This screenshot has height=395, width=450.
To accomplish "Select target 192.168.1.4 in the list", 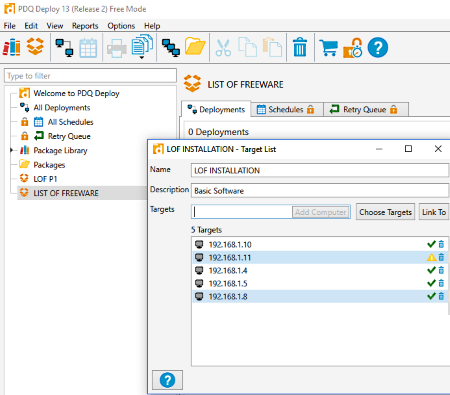I will [x=320, y=270].
